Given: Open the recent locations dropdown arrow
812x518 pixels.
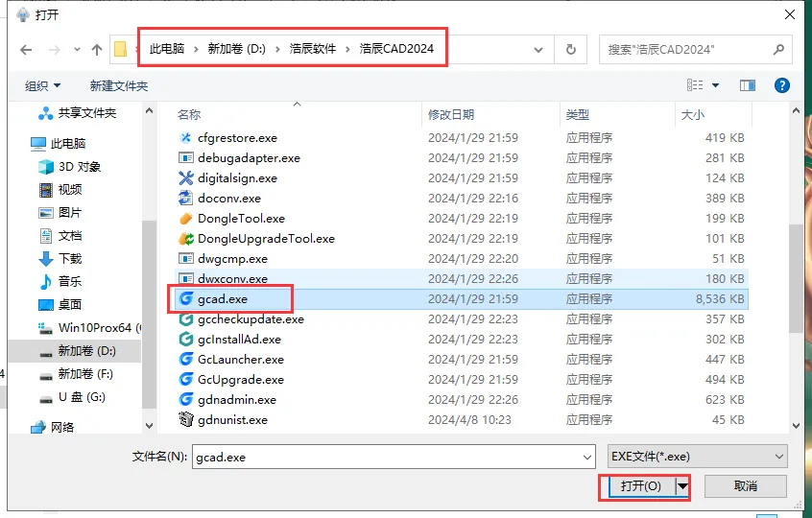Looking at the screenshot, I should point(77,50).
